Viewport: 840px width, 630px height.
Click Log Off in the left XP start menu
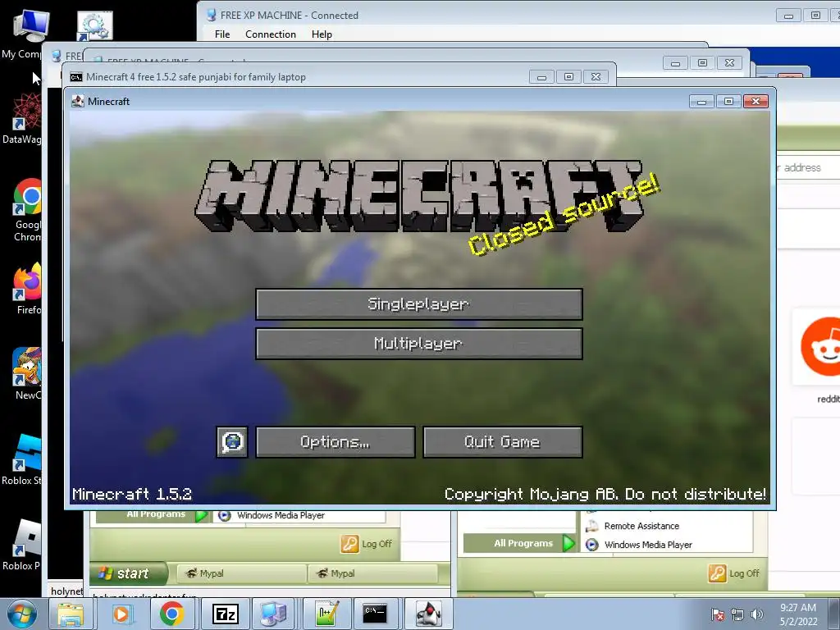[367, 544]
